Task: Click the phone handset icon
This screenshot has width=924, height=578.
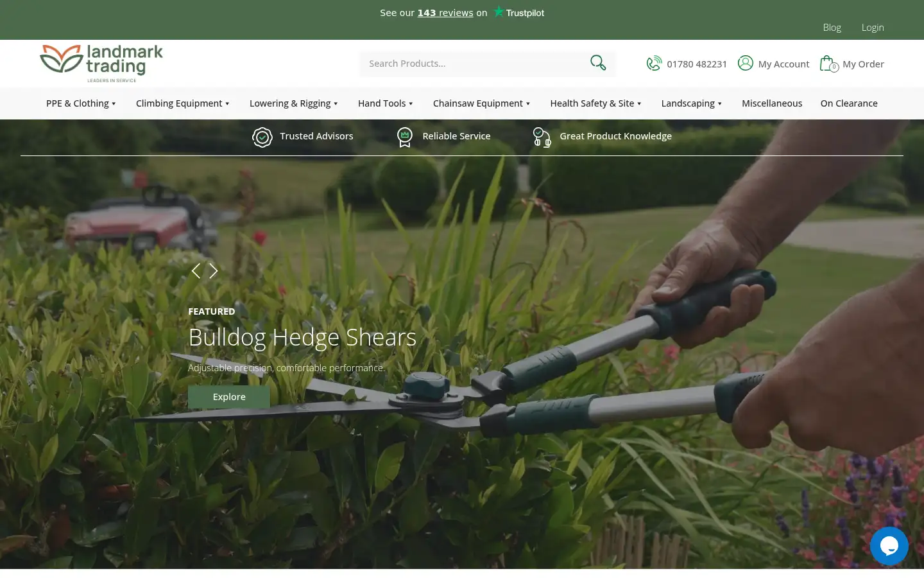Action: click(x=654, y=63)
